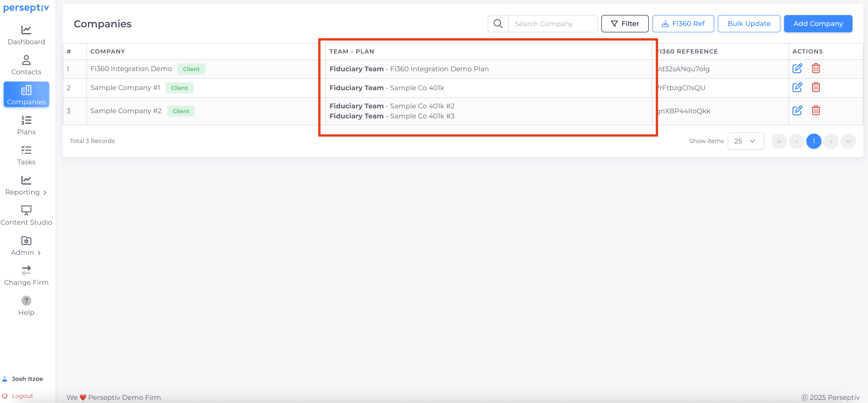868x403 pixels.
Task: Click edit icon for Sample Company #2
Action: [797, 111]
